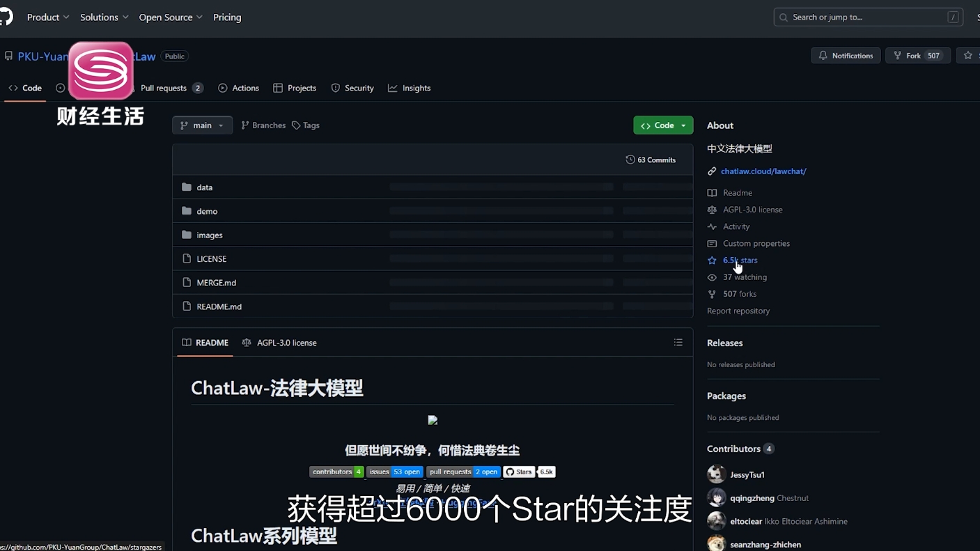Viewport: 980px width, 551px height.
Task: Fork the repository with Fork button
Action: tap(918, 56)
